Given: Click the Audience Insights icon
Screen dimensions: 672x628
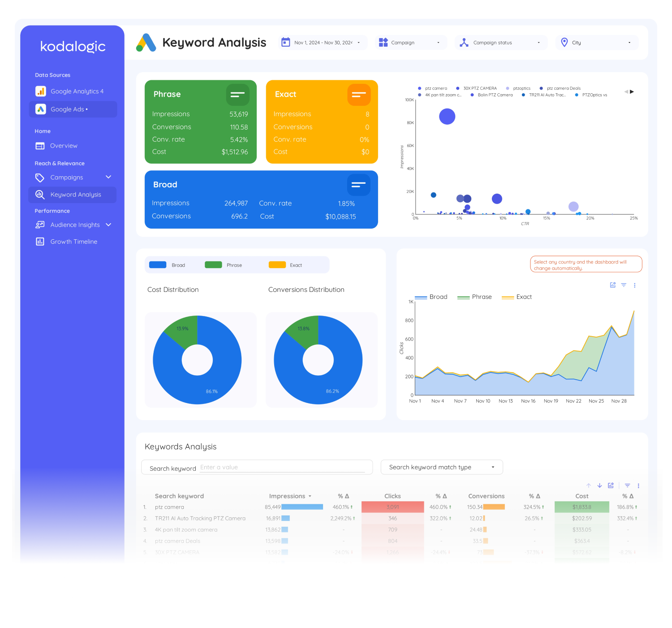Looking at the screenshot, I should click(40, 225).
